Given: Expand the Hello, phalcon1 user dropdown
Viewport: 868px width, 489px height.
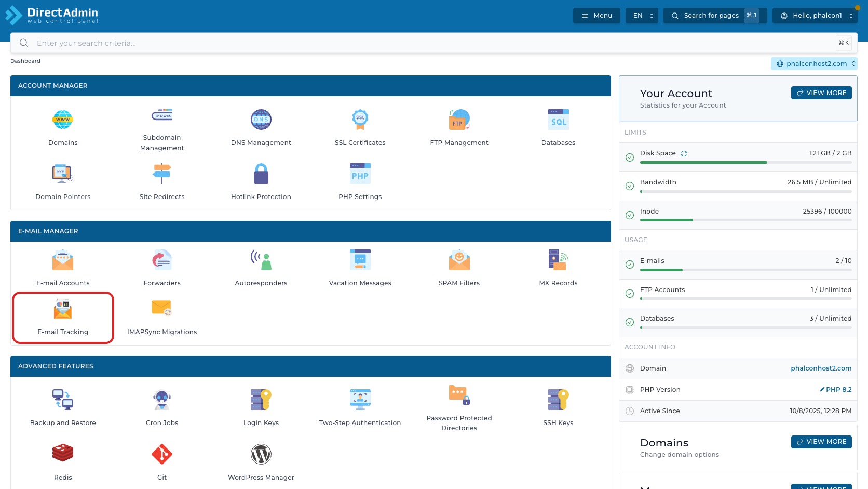Looking at the screenshot, I should [815, 16].
